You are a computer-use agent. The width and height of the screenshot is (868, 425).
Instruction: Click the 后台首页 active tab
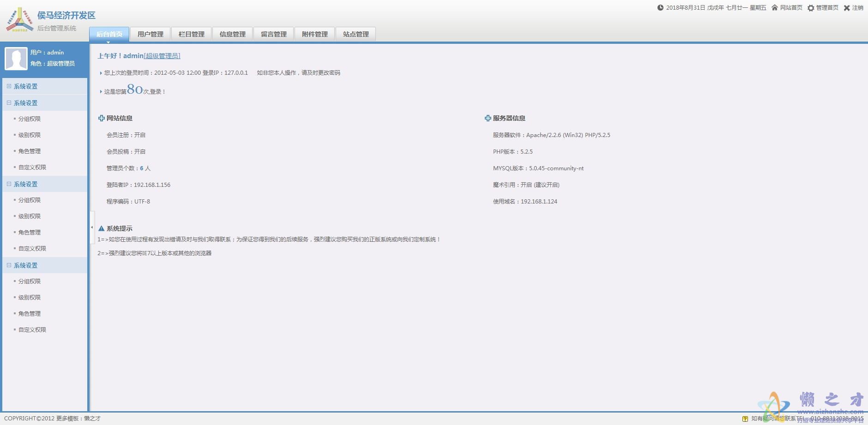[x=109, y=34]
